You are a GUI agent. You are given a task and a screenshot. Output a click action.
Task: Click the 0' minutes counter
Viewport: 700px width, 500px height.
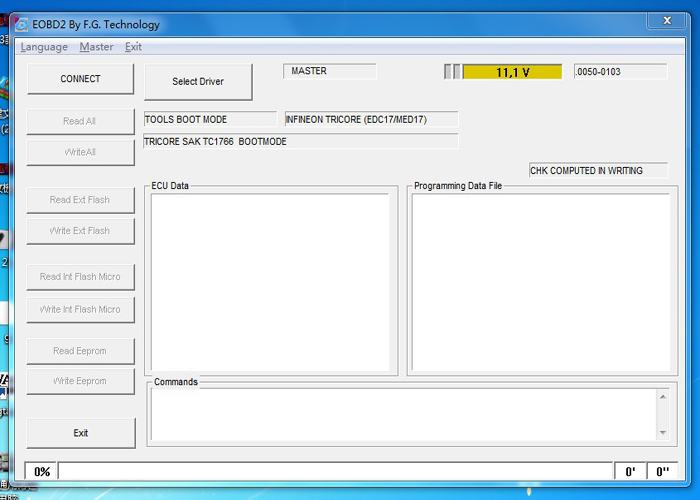point(630,471)
